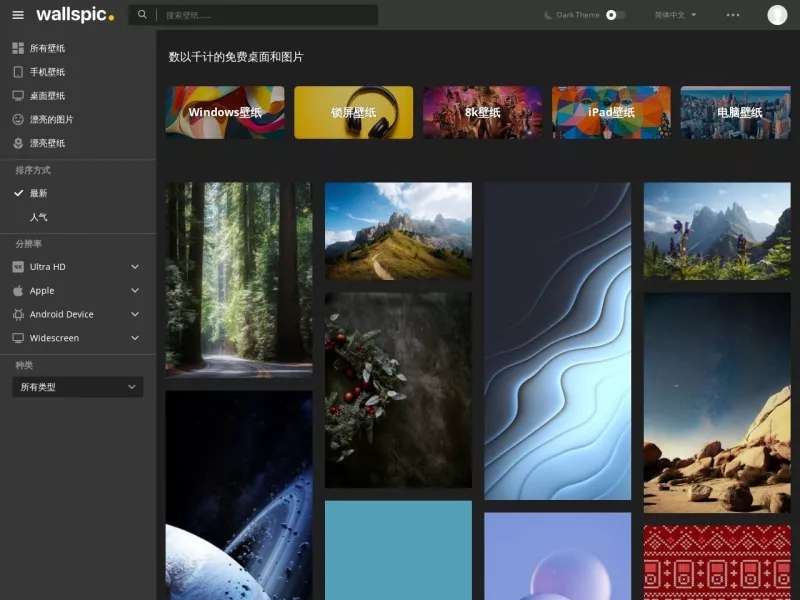Image resolution: width=800 pixels, height=600 pixels.
Task: Open 漂亮的图片 in the sidebar
Action: 52,119
